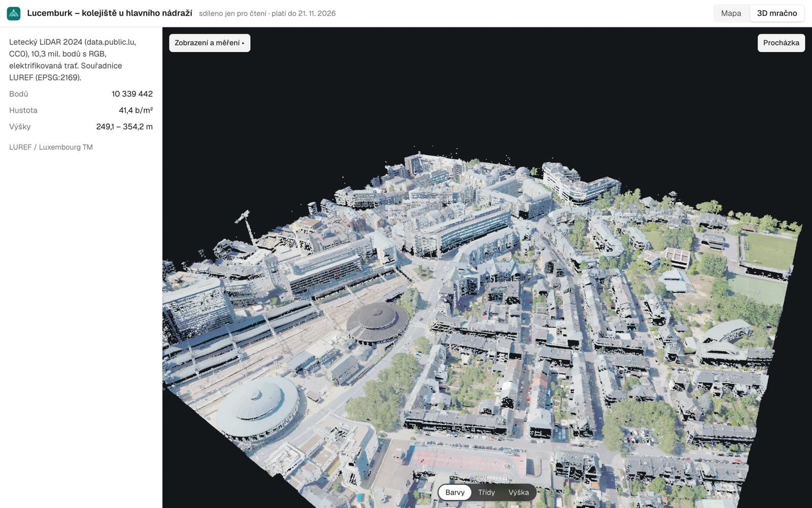Click the Výšky label
812x508 pixels.
20,126
